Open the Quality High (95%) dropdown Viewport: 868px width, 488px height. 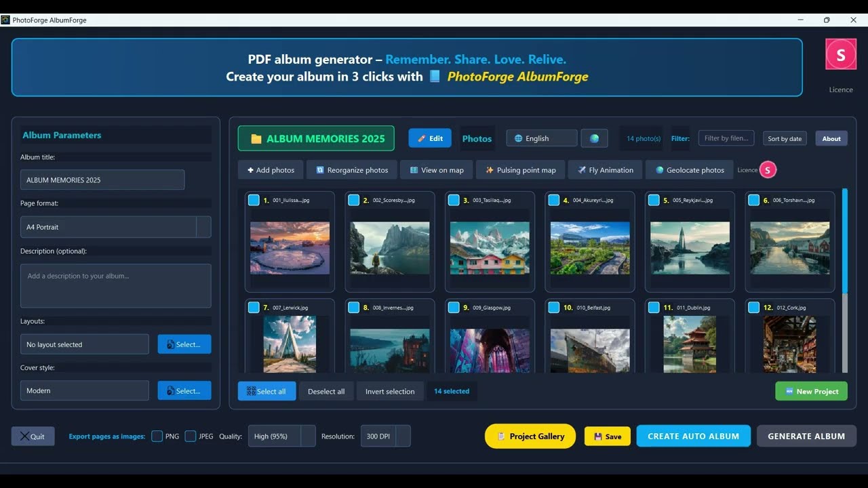tap(282, 436)
